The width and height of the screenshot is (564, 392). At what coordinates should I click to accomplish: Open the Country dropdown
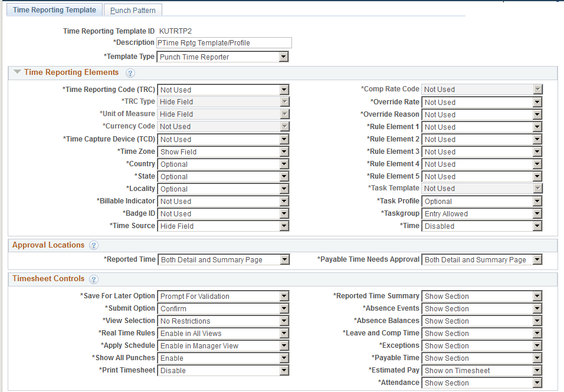tap(284, 164)
